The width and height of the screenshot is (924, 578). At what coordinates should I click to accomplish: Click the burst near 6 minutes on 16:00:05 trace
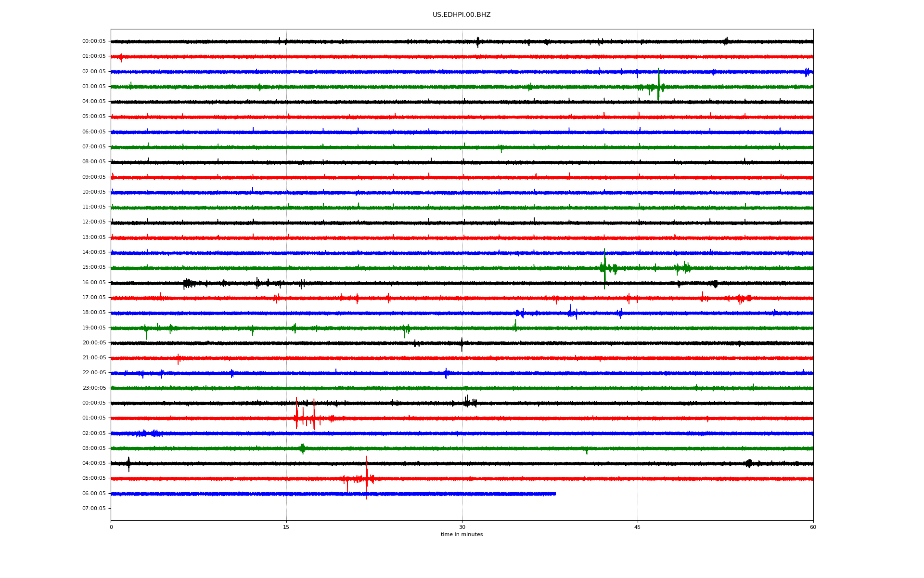point(188,283)
